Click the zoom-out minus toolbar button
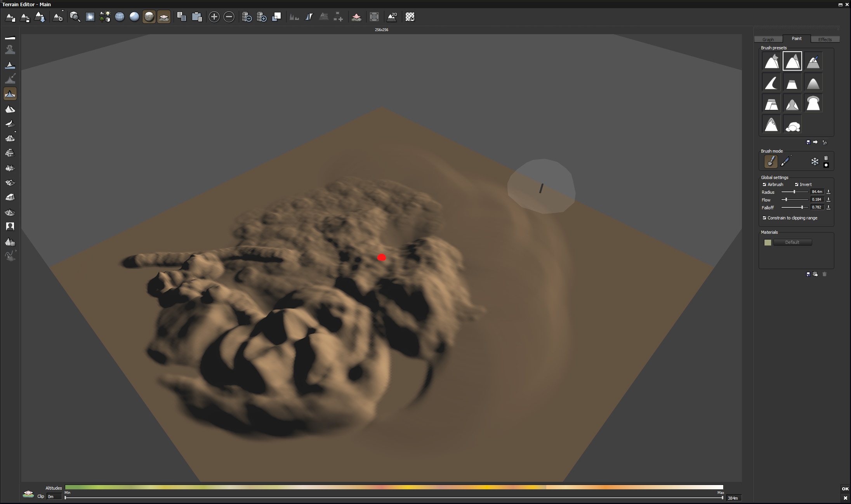 (x=229, y=17)
